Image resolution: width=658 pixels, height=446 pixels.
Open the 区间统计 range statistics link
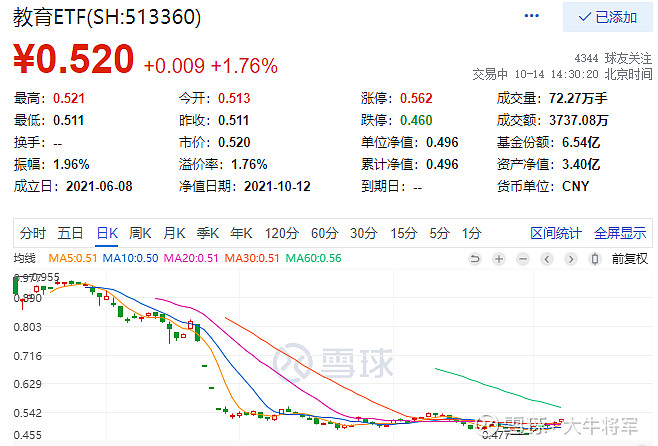pos(556,233)
